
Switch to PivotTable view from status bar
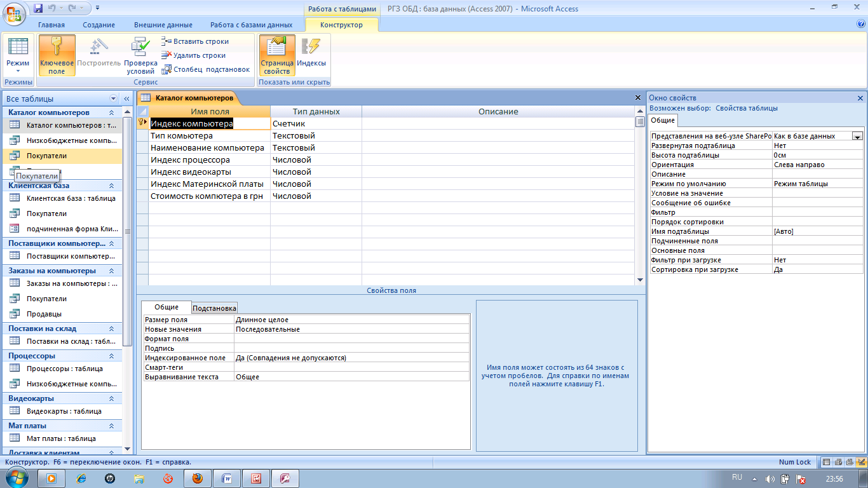click(x=837, y=462)
